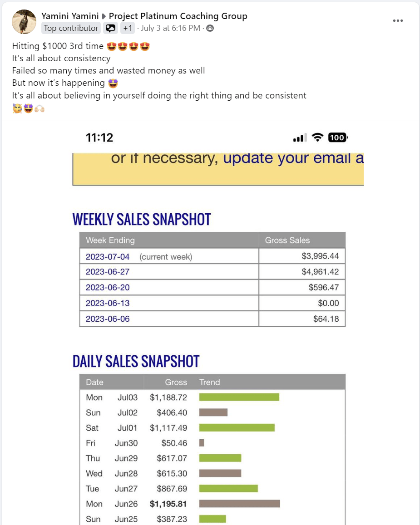Click the group privacy audience icon
This screenshot has height=525, width=420.
(210, 28)
